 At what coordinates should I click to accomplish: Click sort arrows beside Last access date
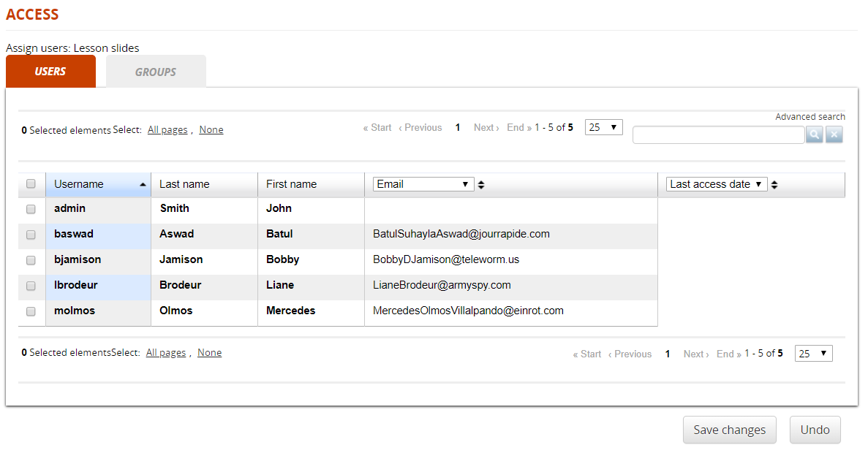[x=774, y=185]
